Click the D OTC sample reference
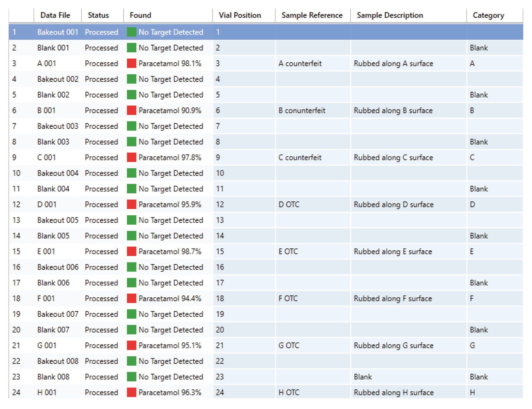 click(x=289, y=205)
